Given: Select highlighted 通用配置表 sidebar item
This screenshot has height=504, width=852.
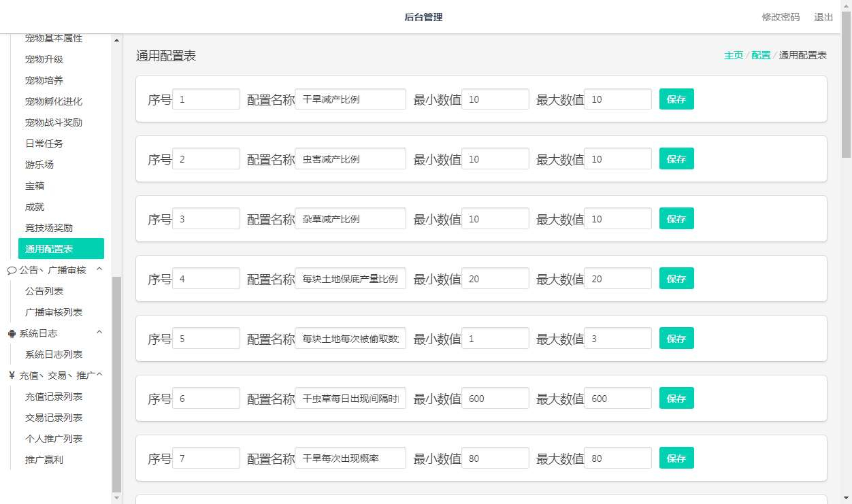Looking at the screenshot, I should [61, 249].
